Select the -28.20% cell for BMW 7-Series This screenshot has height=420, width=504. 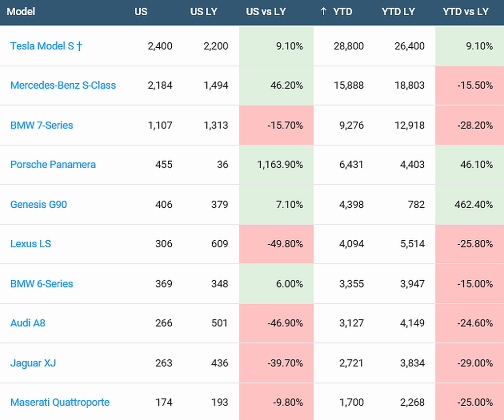tap(470, 125)
